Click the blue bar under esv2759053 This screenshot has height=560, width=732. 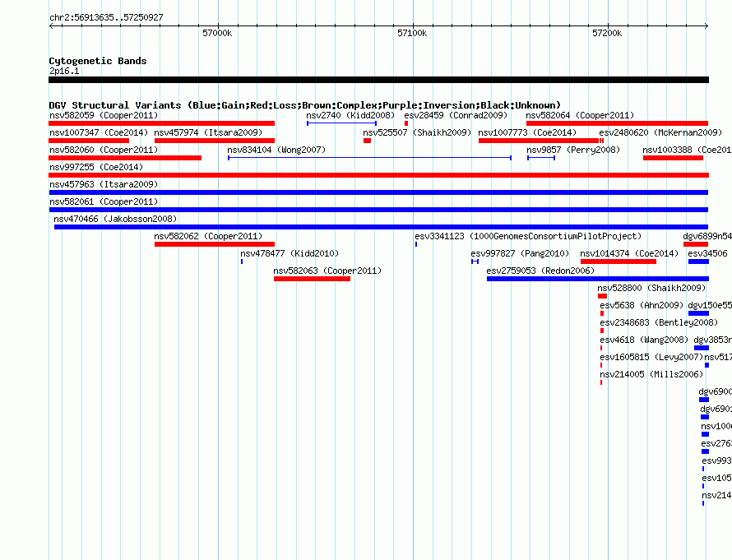coord(598,279)
